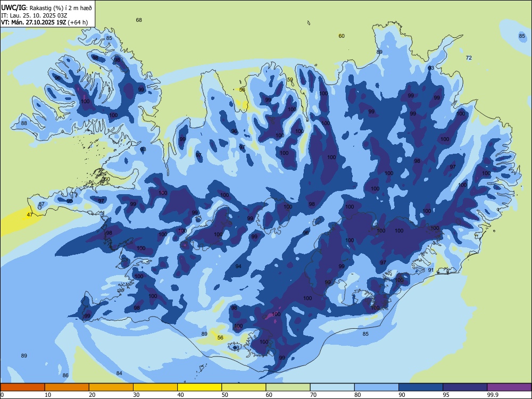Click the 'UWC/IG: Rakastig (%) í 2 m hæð' title

[x=46, y=7]
